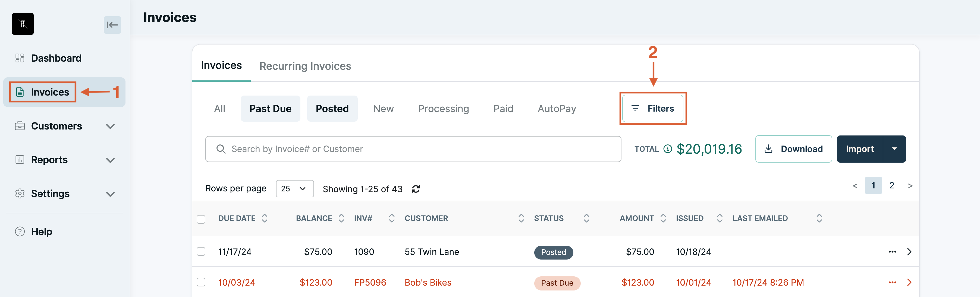Click the info icon next to TOTAL
The height and width of the screenshot is (297, 980).
point(668,149)
